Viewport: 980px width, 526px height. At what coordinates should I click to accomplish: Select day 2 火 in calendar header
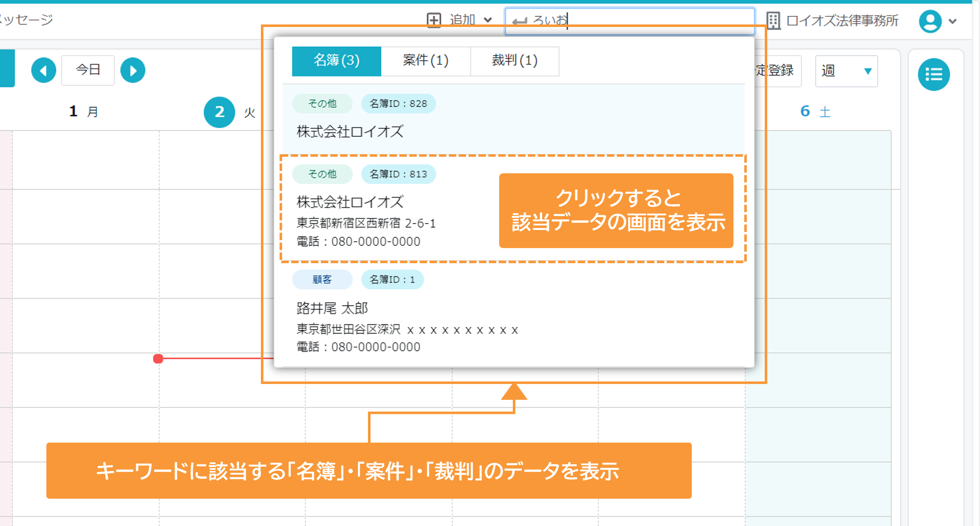click(230, 112)
